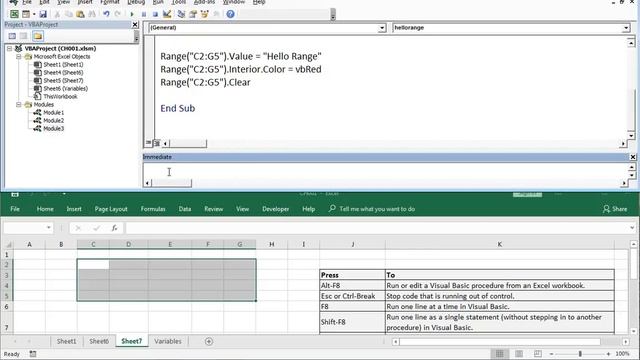Toggle Design Mode icon in VBA toolbar

pos(167,14)
